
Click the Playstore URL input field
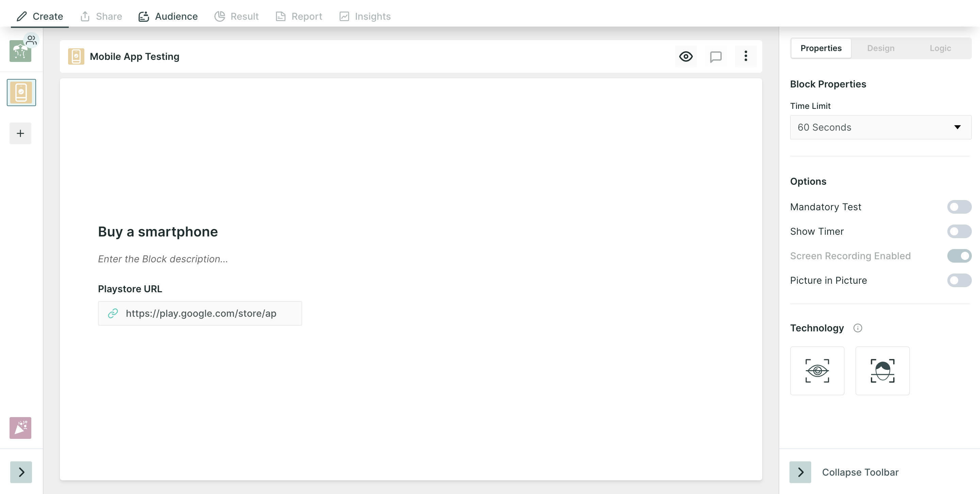pyautogui.click(x=200, y=313)
